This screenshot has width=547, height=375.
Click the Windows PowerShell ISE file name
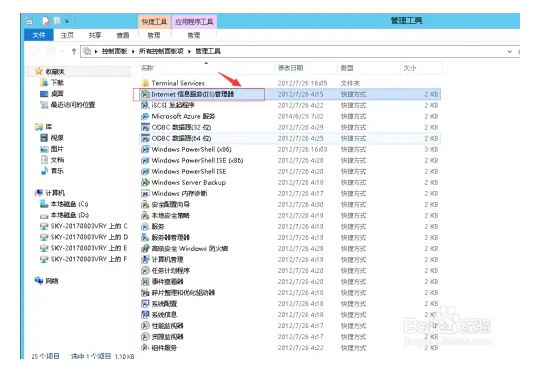pyautogui.click(x=189, y=172)
